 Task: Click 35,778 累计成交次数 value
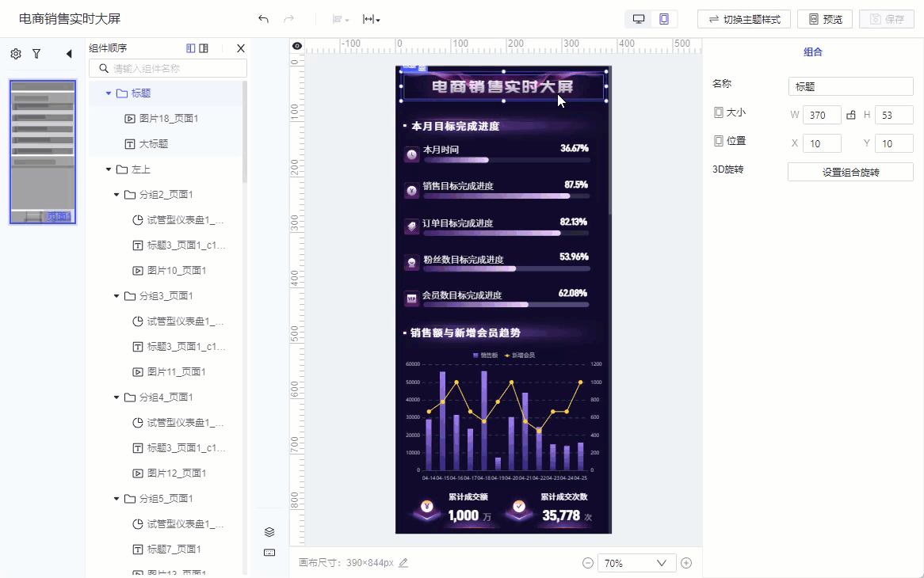coord(561,515)
